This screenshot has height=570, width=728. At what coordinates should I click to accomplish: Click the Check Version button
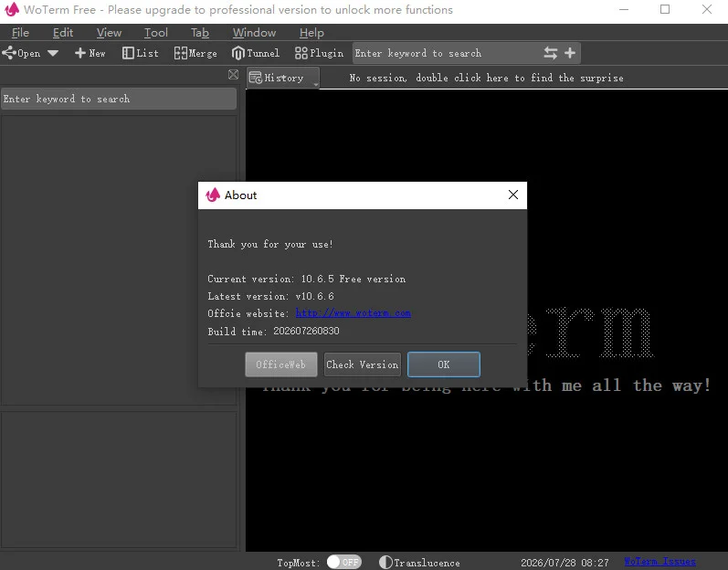(x=362, y=364)
